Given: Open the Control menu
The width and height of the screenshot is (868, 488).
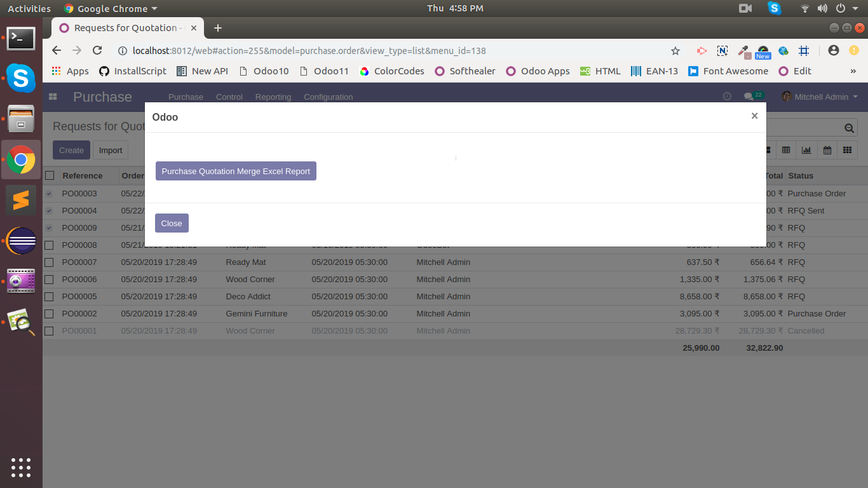Looking at the screenshot, I should [229, 97].
